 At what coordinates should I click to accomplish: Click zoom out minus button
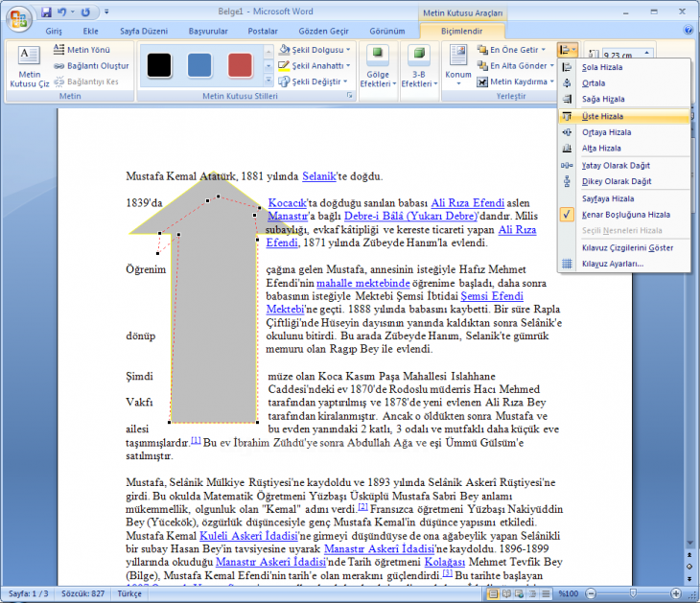pyautogui.click(x=591, y=593)
